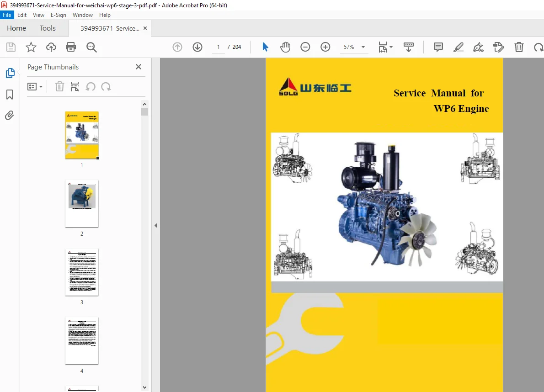Add a comment sticky note

(x=438, y=47)
